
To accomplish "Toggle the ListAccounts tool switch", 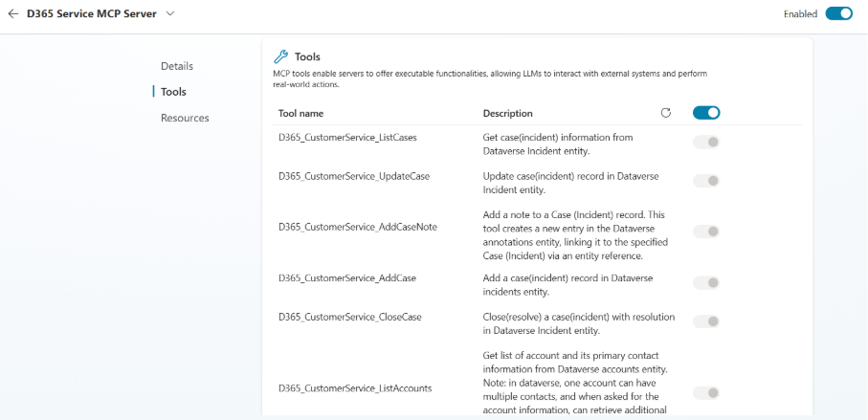I will click(706, 392).
